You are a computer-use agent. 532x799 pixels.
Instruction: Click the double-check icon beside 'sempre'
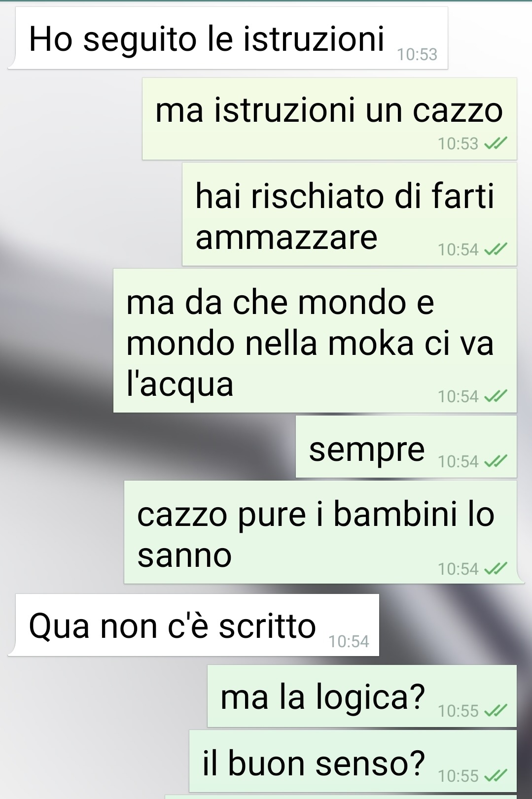(x=496, y=461)
